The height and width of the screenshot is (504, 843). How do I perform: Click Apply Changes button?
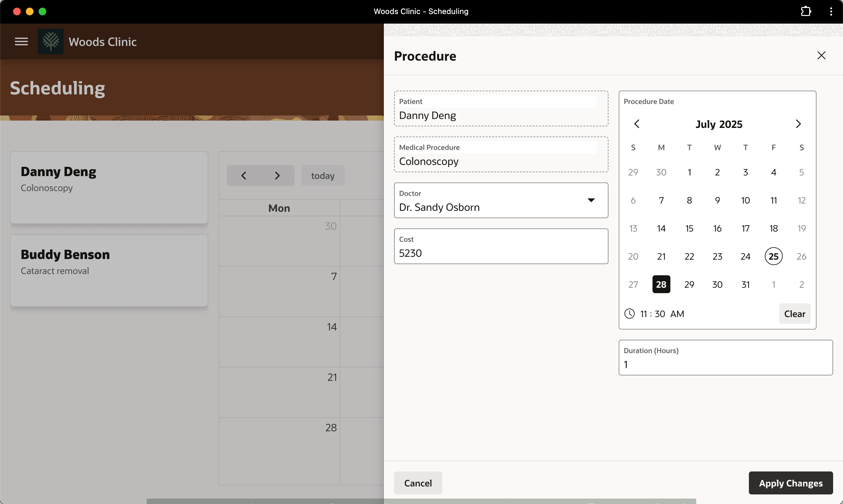tap(790, 483)
